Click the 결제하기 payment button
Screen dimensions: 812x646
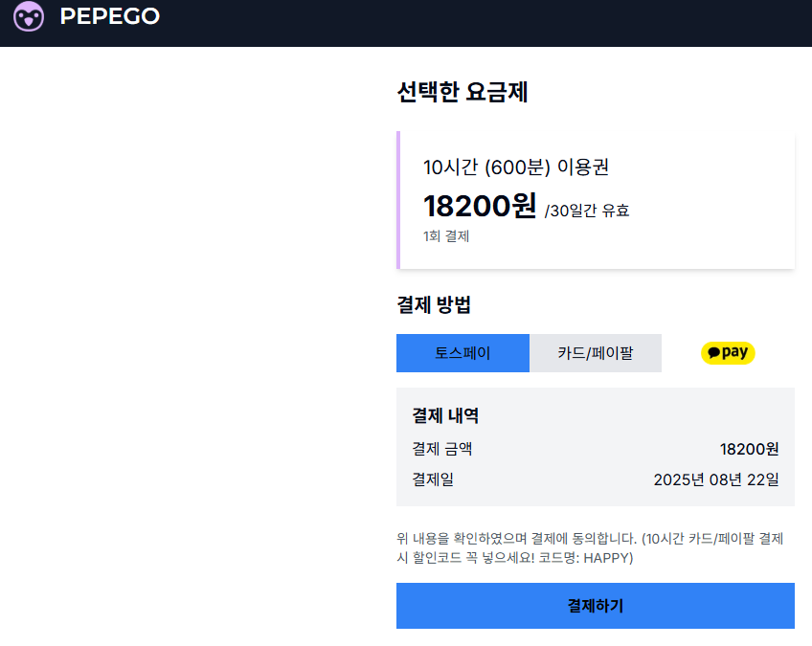tap(596, 606)
